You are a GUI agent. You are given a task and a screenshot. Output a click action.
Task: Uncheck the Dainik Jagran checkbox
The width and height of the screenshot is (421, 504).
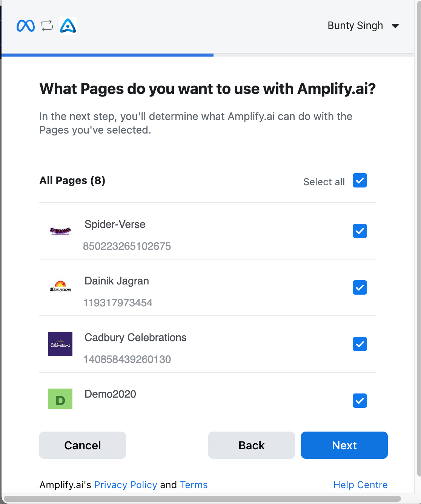(x=360, y=287)
